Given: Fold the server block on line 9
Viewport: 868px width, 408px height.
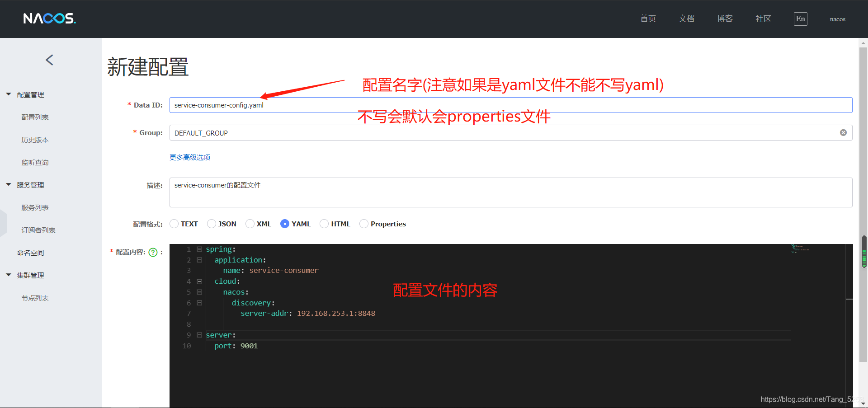Looking at the screenshot, I should (x=199, y=335).
